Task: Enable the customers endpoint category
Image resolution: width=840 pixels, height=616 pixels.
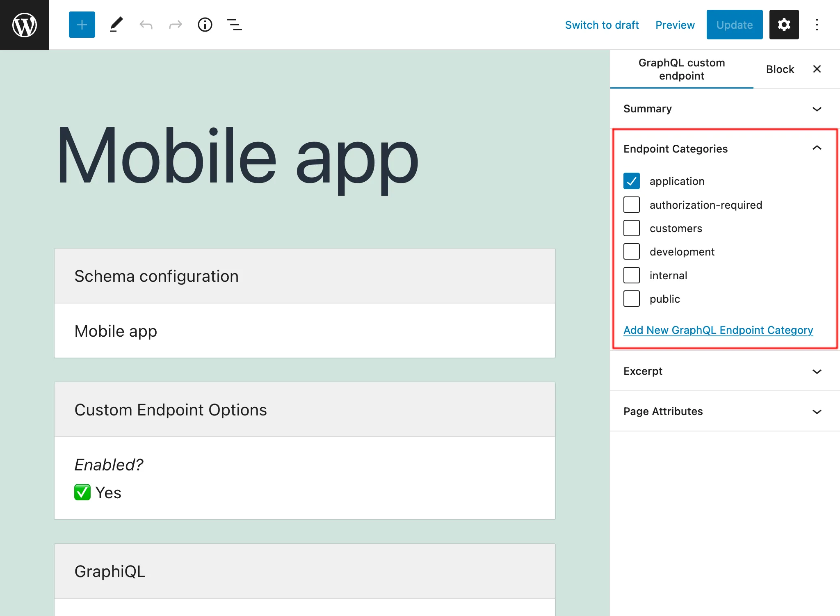Action: (x=632, y=228)
